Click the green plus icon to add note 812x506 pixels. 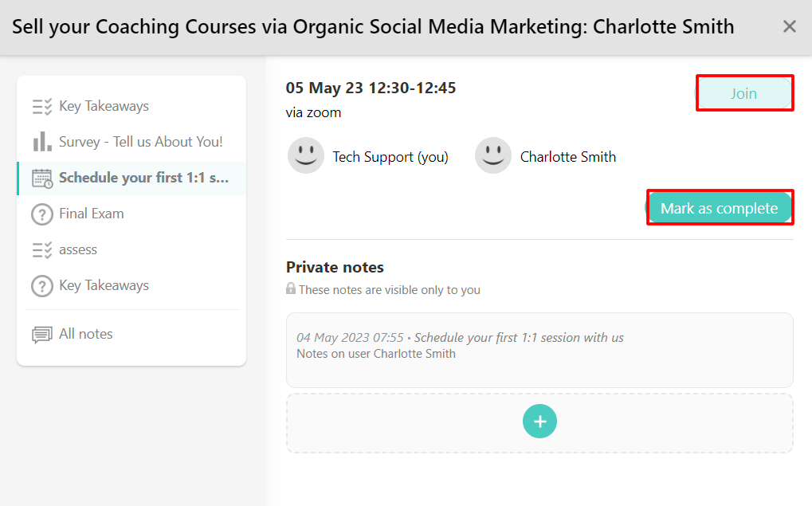(x=539, y=421)
